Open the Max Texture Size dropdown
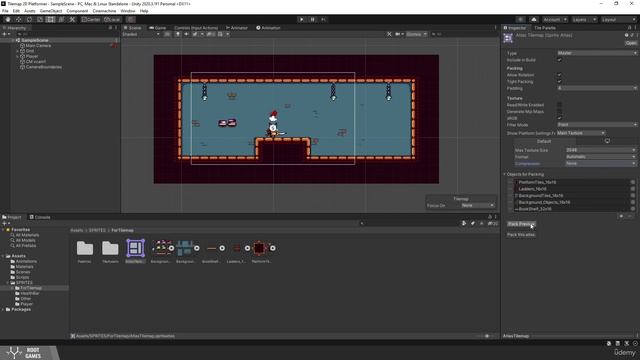 [x=600, y=150]
